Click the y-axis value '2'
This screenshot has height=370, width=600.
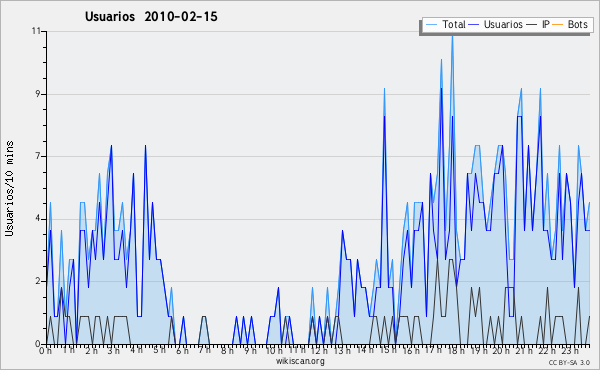click(38, 281)
